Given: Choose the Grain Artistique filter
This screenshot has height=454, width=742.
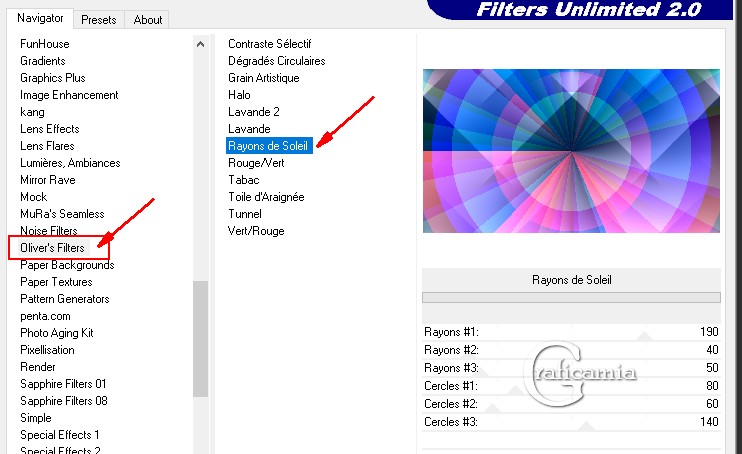Looking at the screenshot, I should pyautogui.click(x=264, y=78).
